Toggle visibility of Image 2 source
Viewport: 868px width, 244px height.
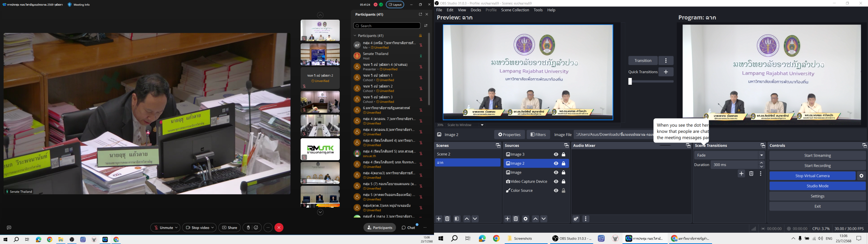pyautogui.click(x=556, y=164)
